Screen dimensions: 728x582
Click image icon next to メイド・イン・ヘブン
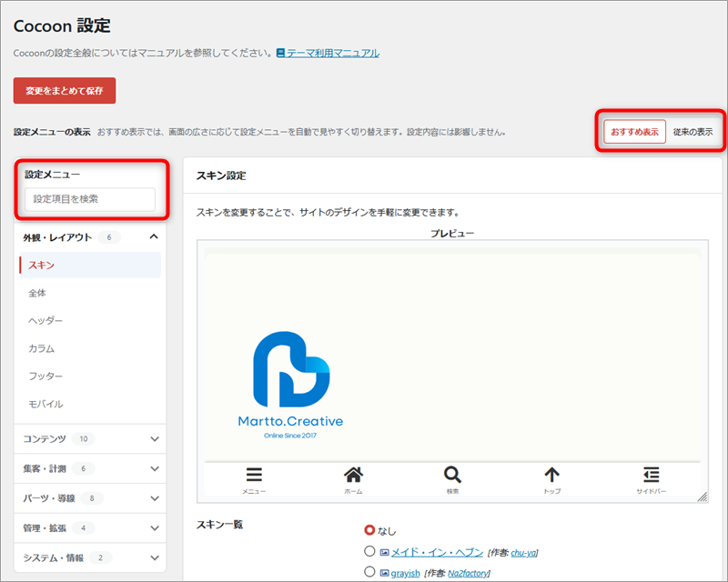[x=384, y=552]
